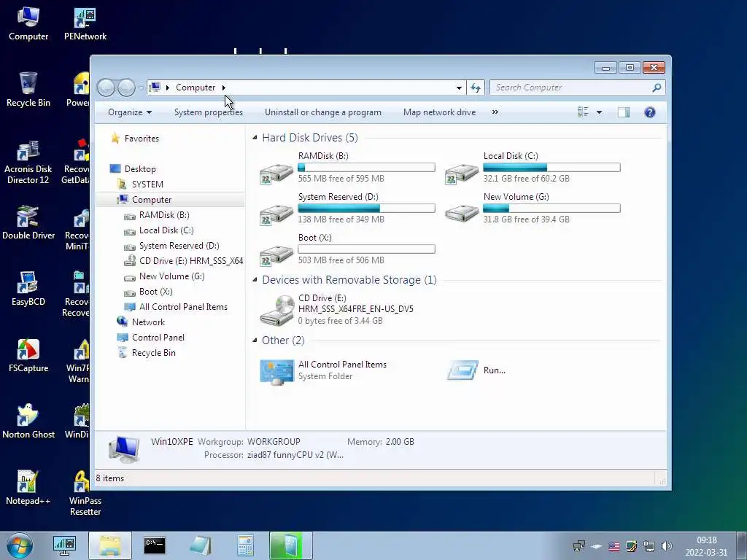Click the US flag language tray icon

[x=614, y=546]
